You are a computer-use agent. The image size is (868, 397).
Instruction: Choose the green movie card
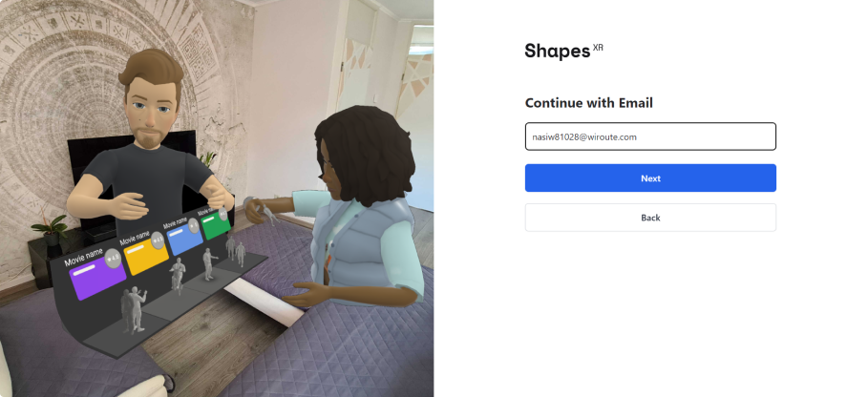[216, 225]
